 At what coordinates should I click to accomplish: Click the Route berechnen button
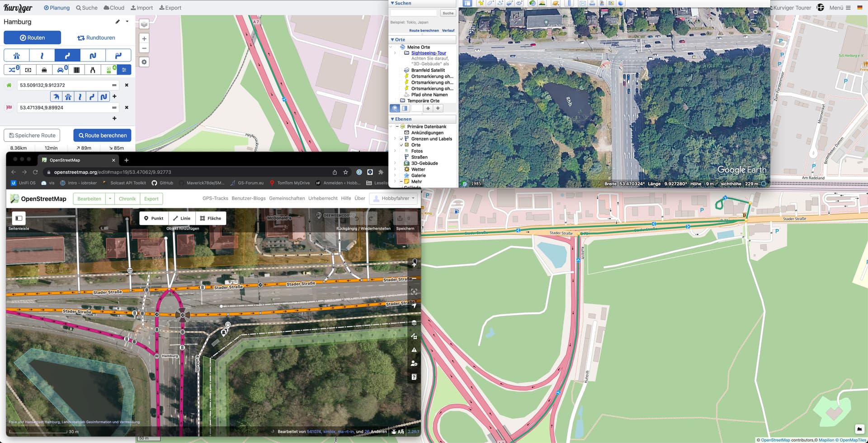pyautogui.click(x=102, y=135)
